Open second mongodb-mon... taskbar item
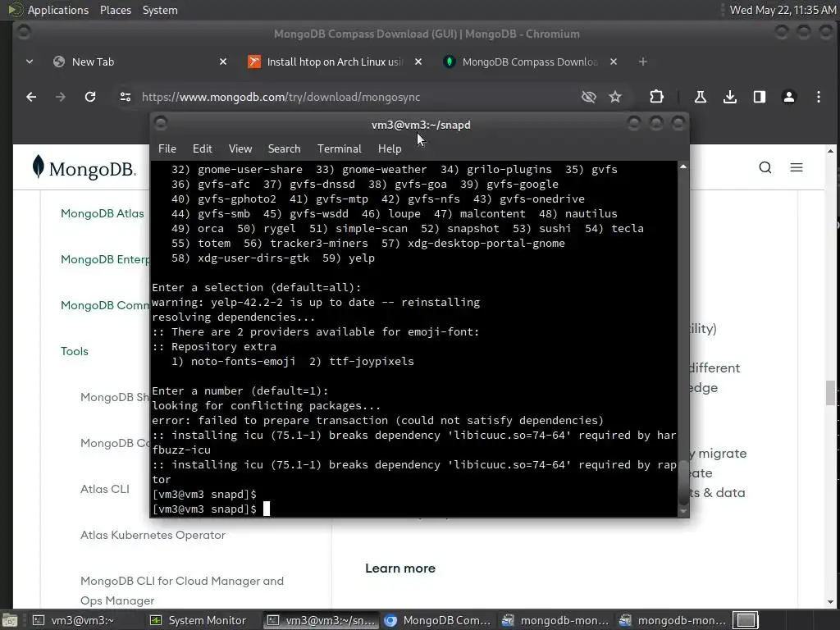Viewport: 840px width, 630px height. tap(673, 620)
